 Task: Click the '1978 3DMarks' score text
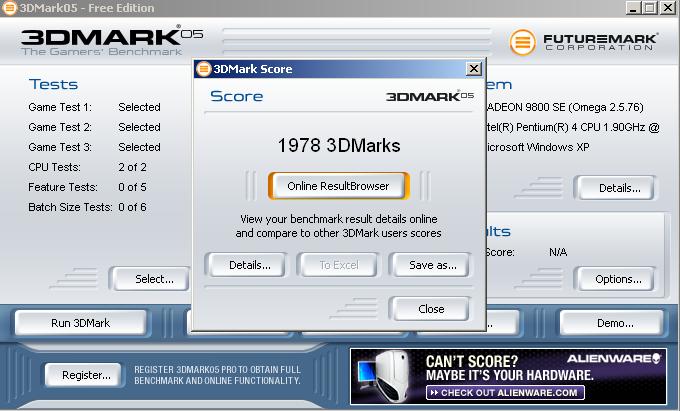(339, 145)
